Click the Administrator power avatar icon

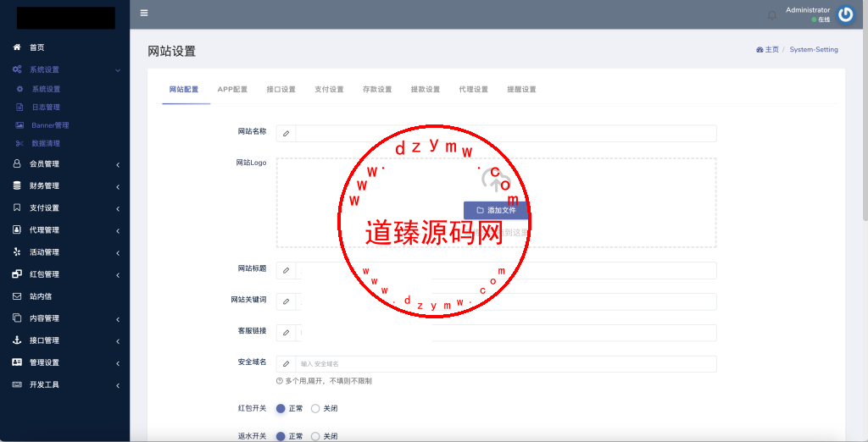[x=845, y=15]
